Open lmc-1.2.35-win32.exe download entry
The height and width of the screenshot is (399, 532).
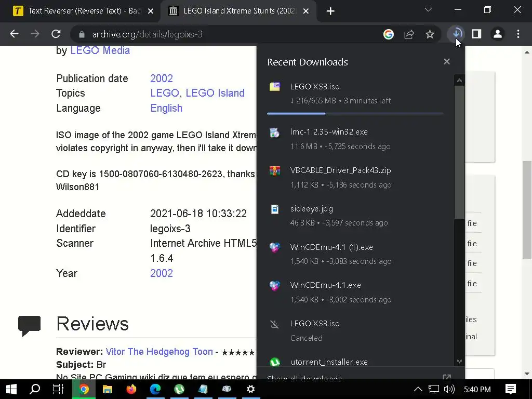click(x=355, y=139)
